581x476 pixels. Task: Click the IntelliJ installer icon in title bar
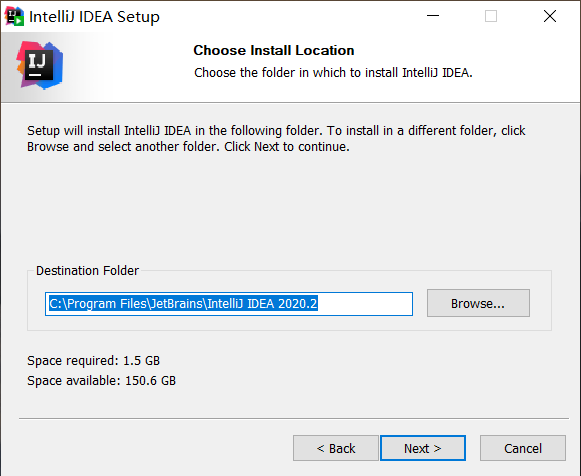(x=14, y=17)
